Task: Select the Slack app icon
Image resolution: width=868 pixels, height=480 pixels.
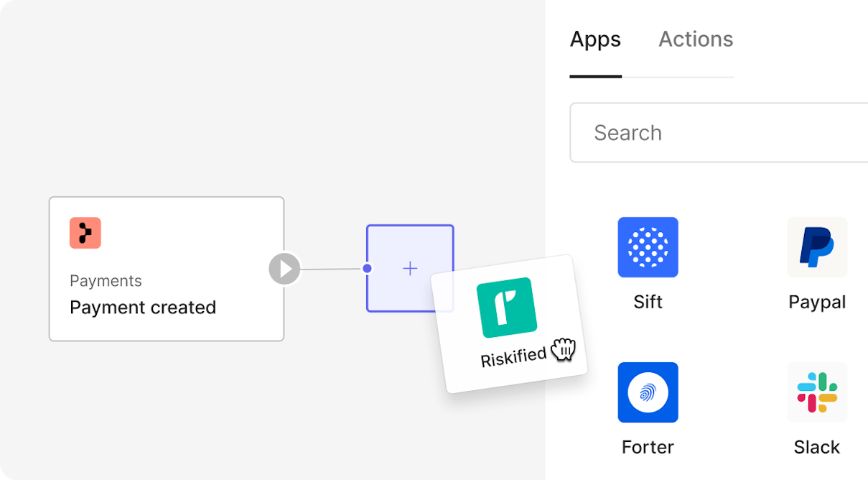Action: point(817,392)
